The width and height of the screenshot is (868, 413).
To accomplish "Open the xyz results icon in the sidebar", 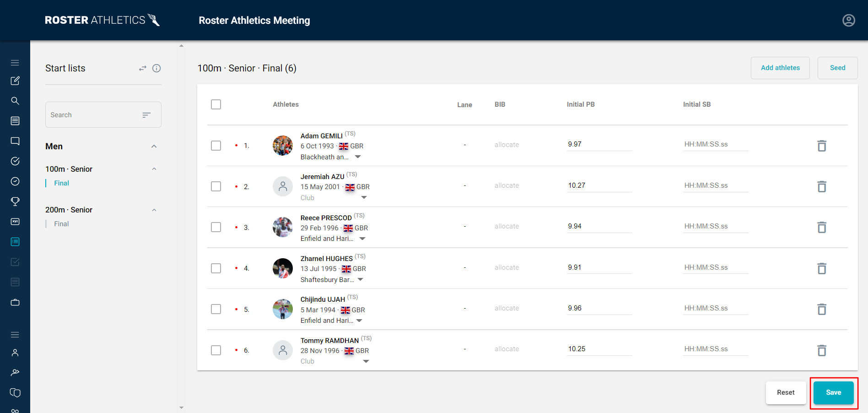I will (x=15, y=221).
